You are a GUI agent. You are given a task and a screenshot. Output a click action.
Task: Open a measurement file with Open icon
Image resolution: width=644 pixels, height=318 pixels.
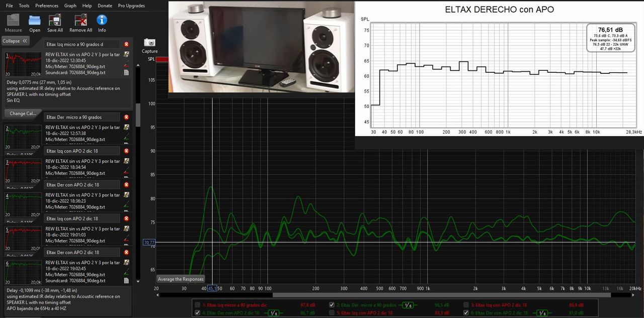coord(34,21)
